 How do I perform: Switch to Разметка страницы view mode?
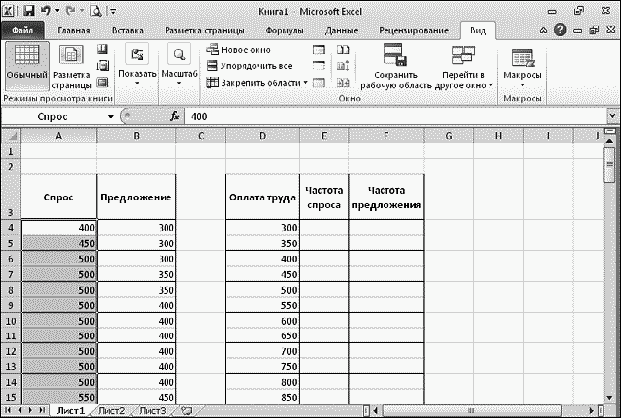click(x=72, y=64)
